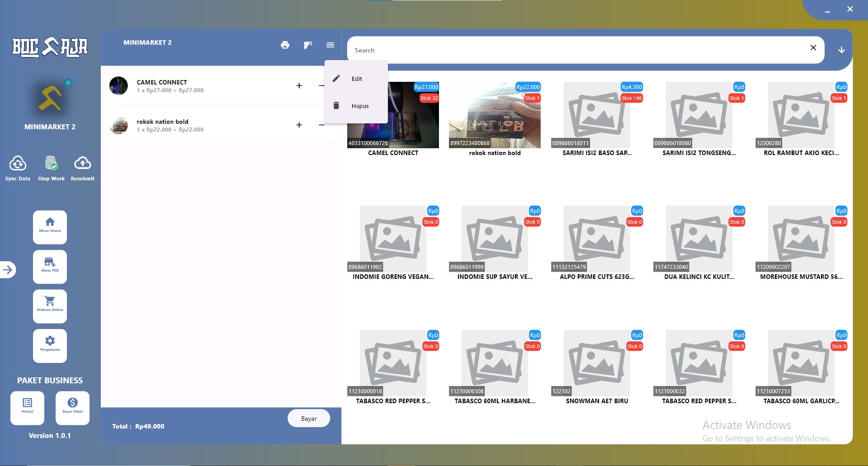
Task: Decrease rokok nation bold quantity with minus
Action: tap(321, 125)
